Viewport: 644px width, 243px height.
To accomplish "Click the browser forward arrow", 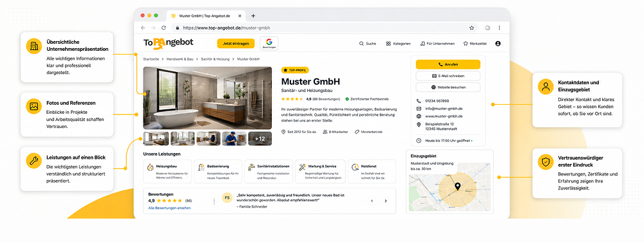I will click(153, 28).
